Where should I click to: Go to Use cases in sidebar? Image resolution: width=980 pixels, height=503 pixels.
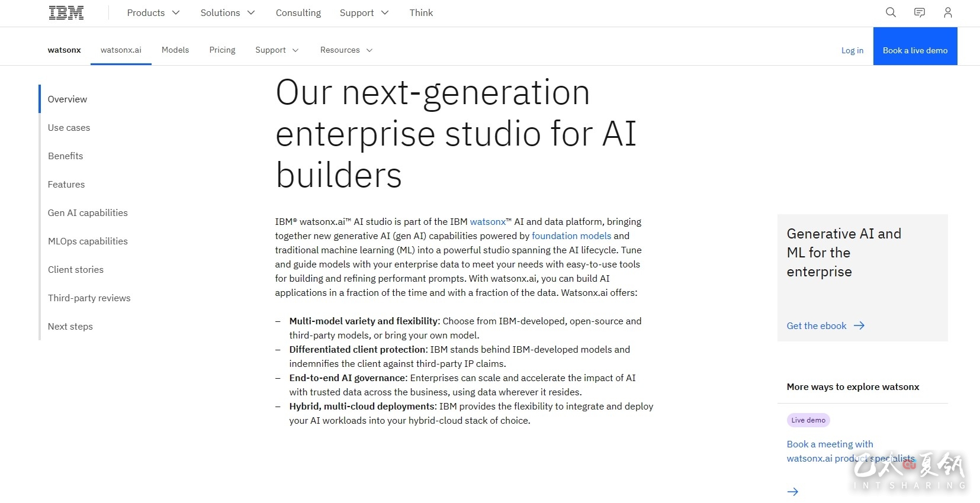coord(69,127)
